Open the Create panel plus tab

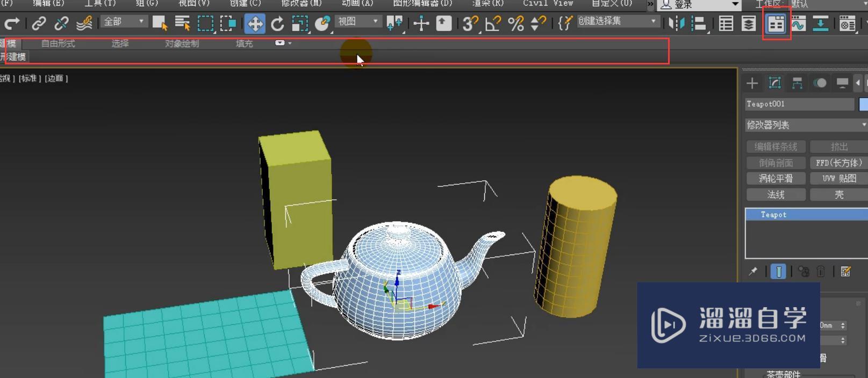(x=752, y=83)
